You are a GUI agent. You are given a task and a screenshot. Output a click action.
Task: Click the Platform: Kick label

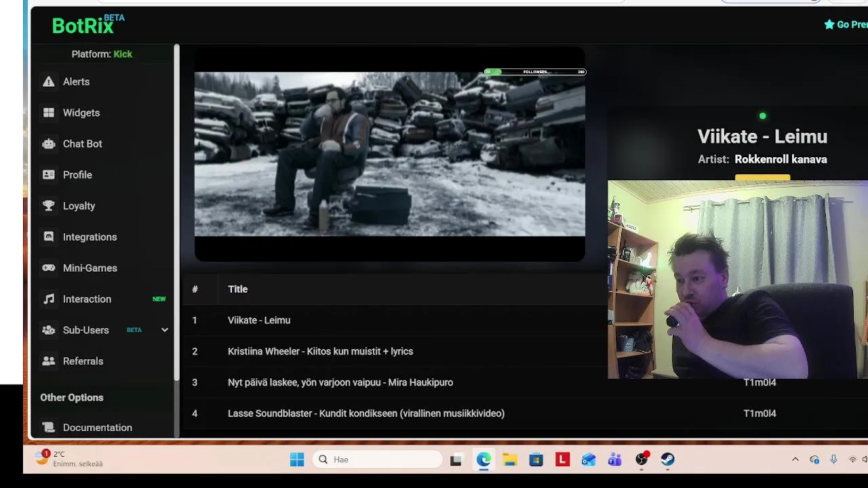pos(102,54)
